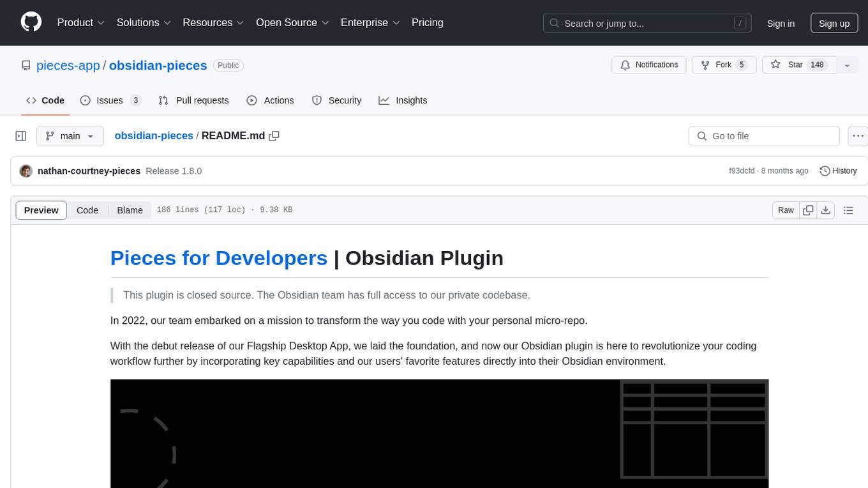Viewport: 868px width, 488px height.
Task: Switch to the Issues tab
Action: tap(110, 100)
